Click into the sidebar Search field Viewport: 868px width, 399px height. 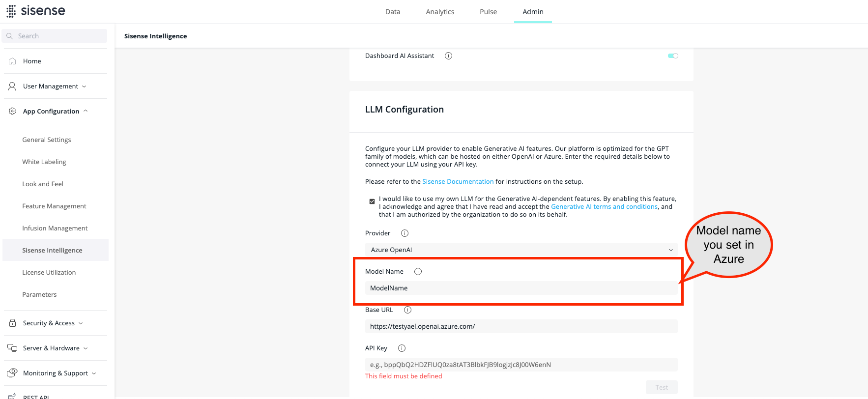55,36
